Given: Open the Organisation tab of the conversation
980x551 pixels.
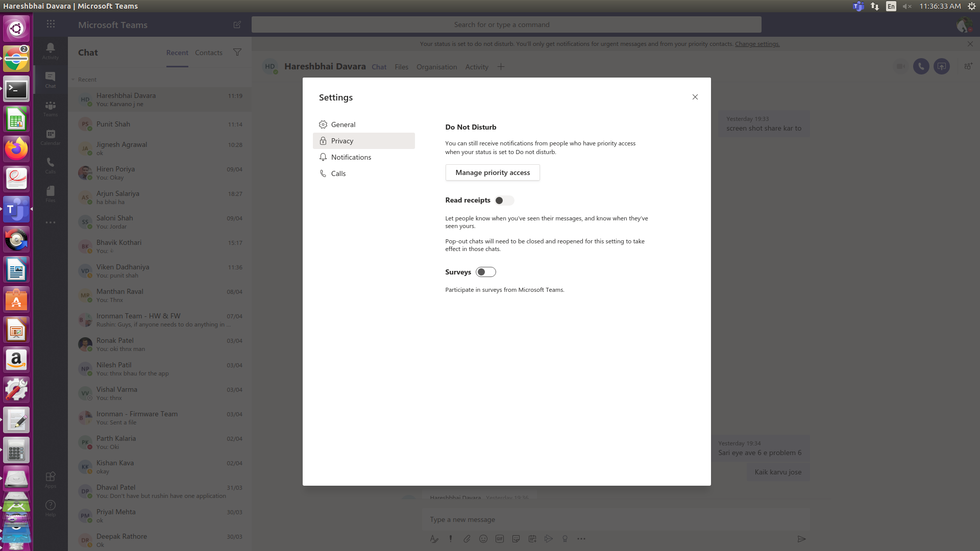Looking at the screenshot, I should click(436, 67).
